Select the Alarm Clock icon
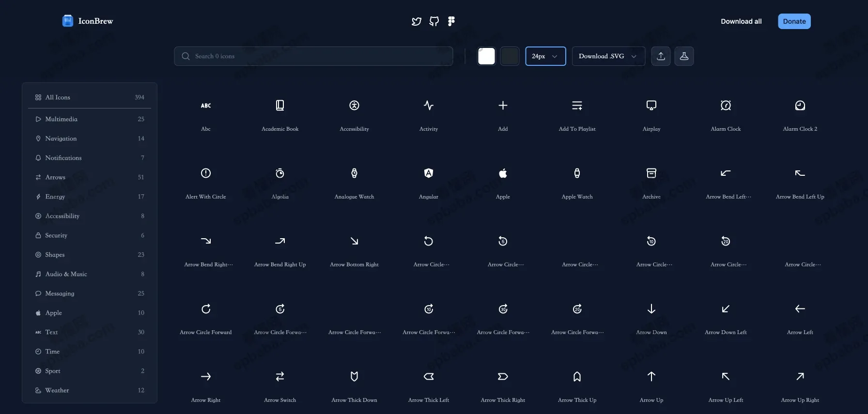Image resolution: width=868 pixels, height=414 pixels. click(726, 106)
